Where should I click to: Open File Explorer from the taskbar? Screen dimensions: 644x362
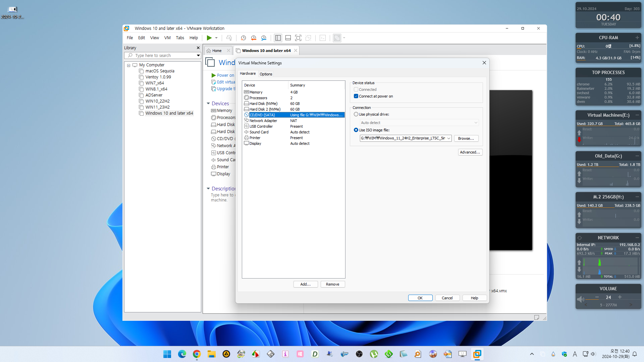click(x=212, y=354)
